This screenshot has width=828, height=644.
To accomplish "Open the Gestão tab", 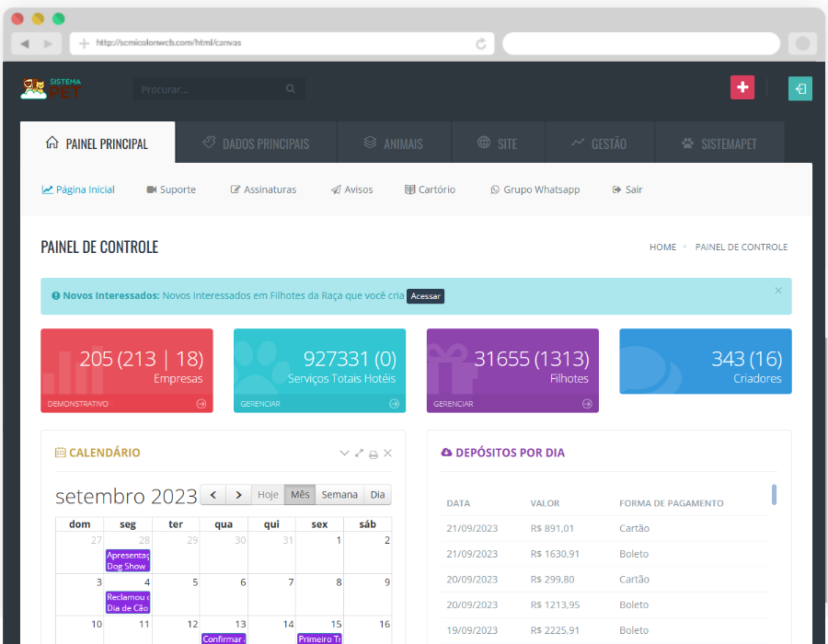I will tap(599, 144).
